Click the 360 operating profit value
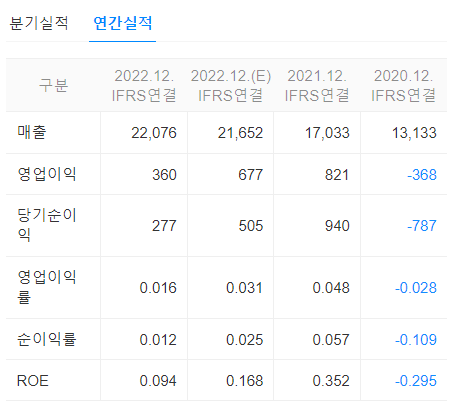The height and width of the screenshot is (420, 469). coord(164,175)
